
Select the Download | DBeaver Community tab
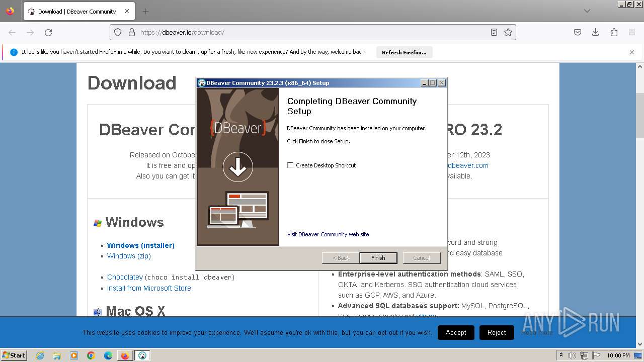(79, 11)
